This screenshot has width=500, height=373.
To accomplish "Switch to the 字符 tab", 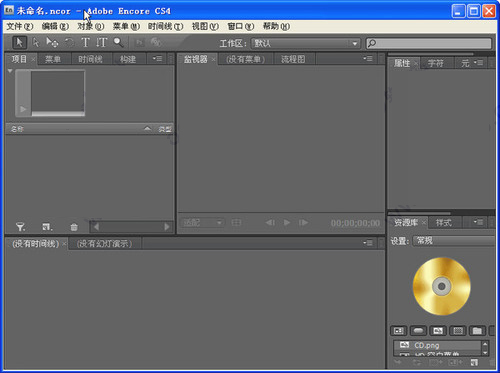I will (436, 63).
